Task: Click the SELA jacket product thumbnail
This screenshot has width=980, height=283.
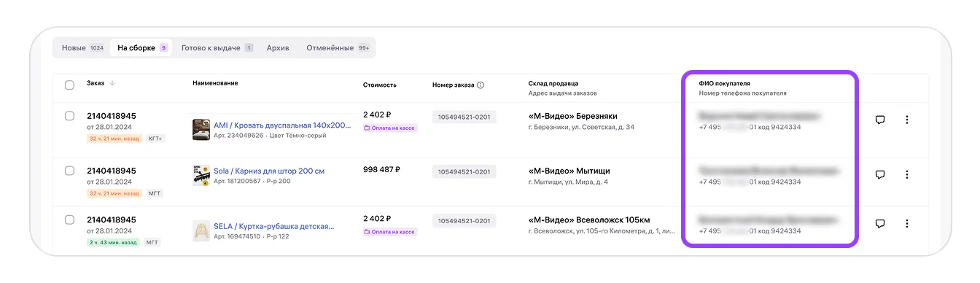Action: (201, 231)
